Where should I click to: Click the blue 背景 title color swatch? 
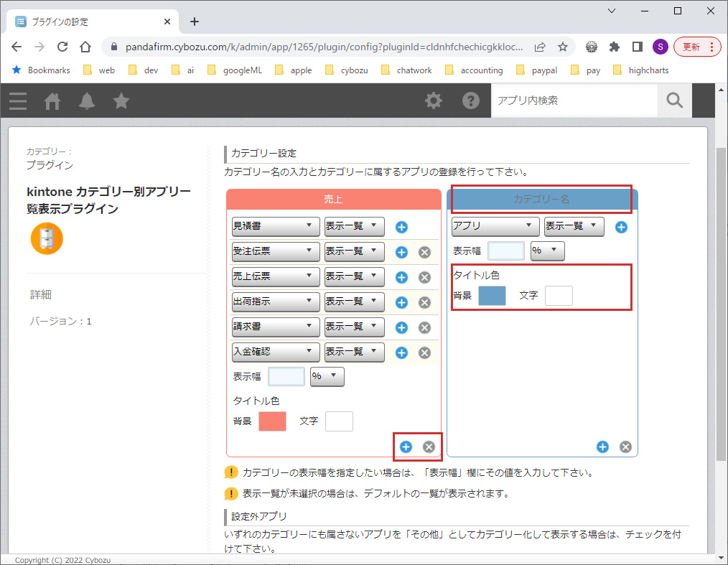click(x=492, y=295)
